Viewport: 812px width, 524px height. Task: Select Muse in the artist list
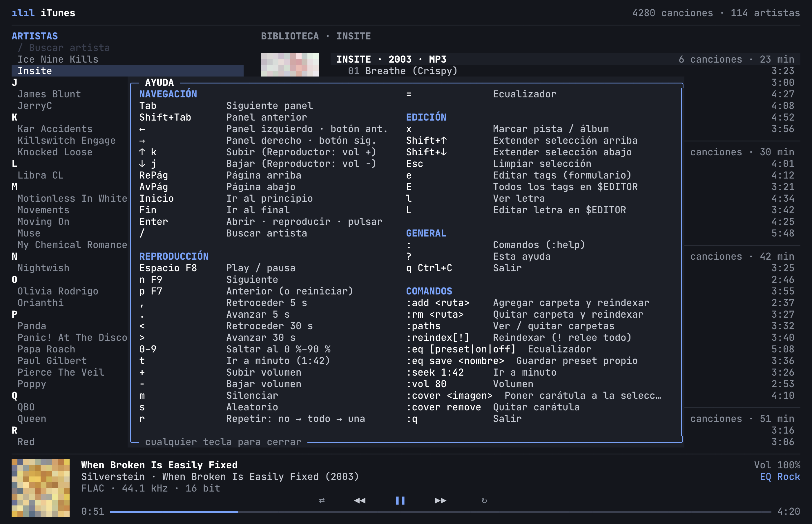[29, 233]
